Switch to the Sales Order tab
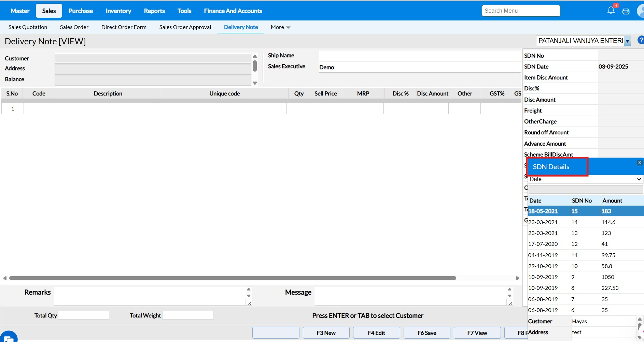Screen dimensions: 644x342 click(74, 27)
